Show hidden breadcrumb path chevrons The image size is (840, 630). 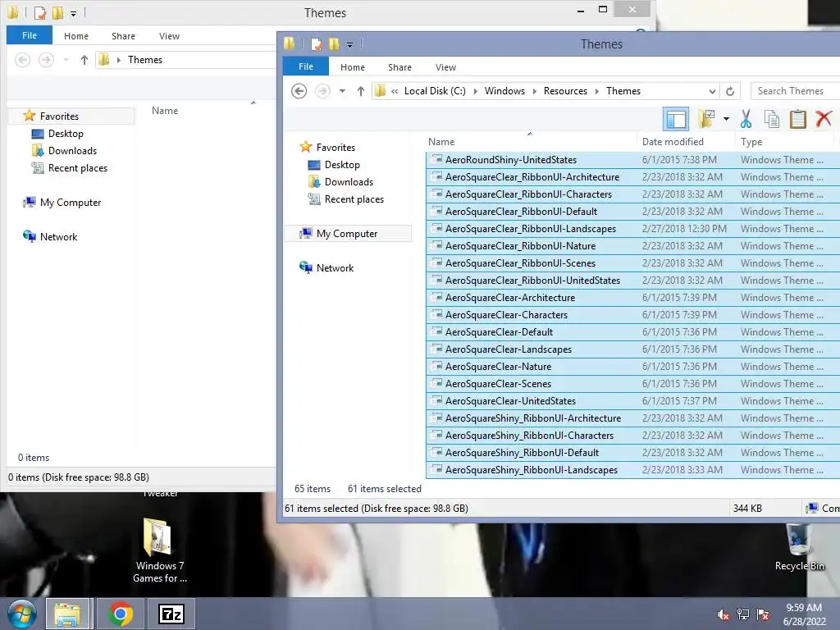395,91
